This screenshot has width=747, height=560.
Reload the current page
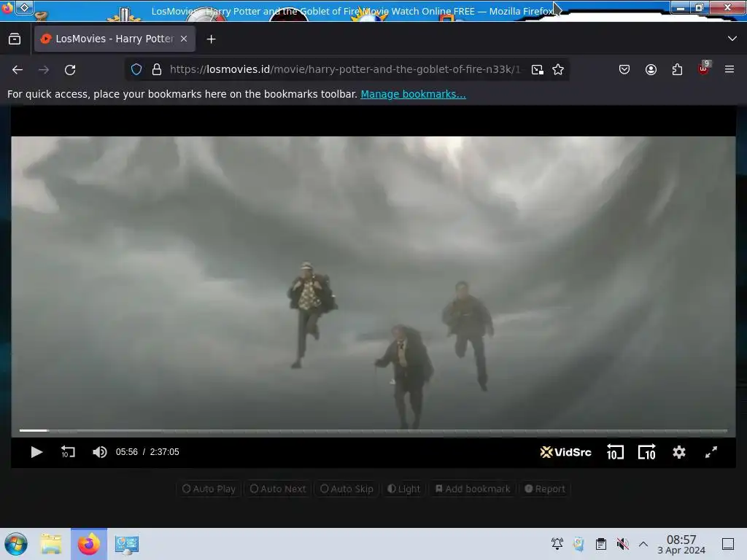(x=70, y=69)
